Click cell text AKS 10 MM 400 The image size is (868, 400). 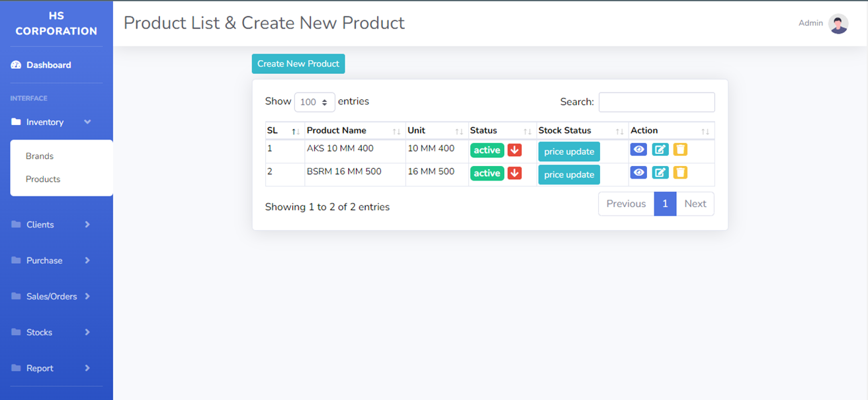340,148
